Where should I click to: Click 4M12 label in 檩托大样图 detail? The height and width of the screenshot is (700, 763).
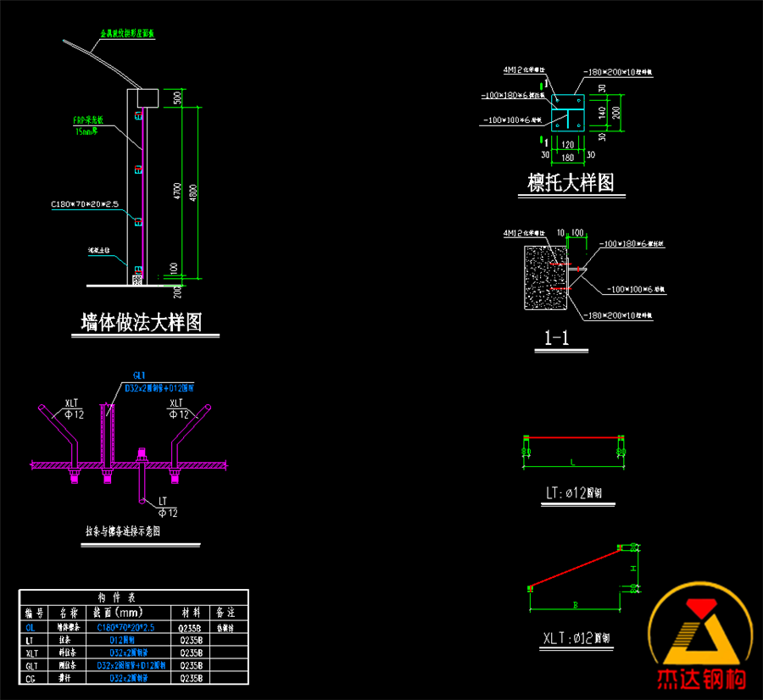point(524,70)
